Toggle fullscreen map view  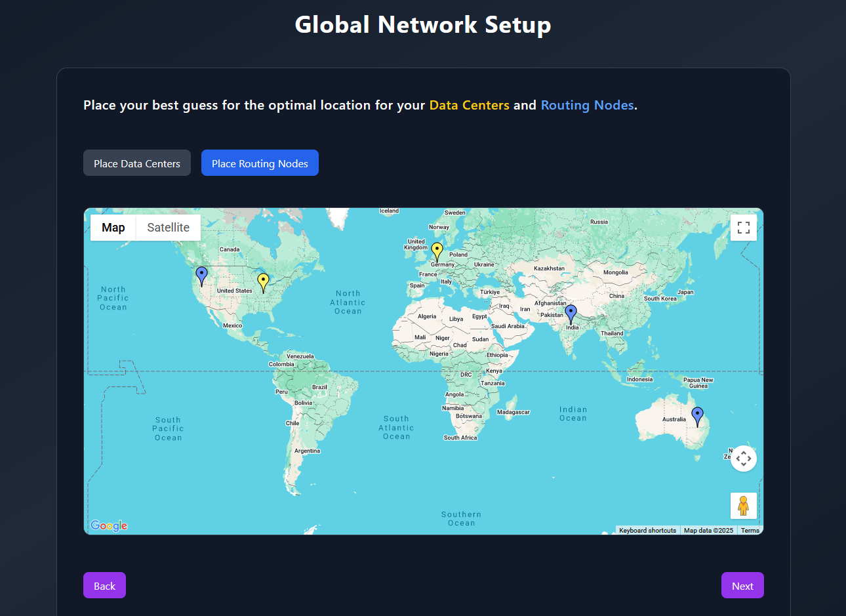point(744,228)
